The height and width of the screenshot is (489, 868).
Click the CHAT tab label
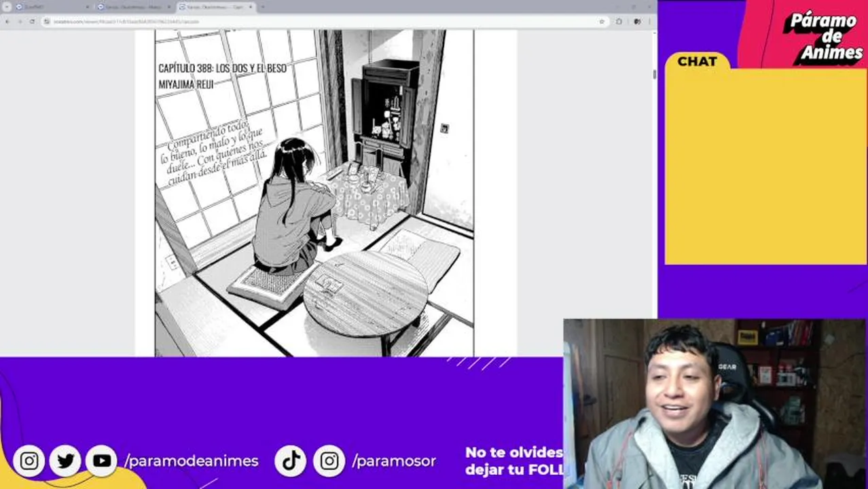pyautogui.click(x=698, y=61)
